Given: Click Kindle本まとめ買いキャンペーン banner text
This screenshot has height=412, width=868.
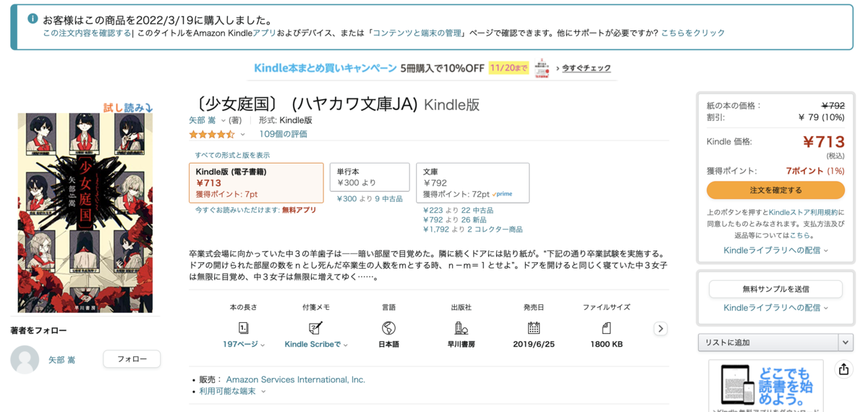Looking at the screenshot, I should [x=325, y=68].
